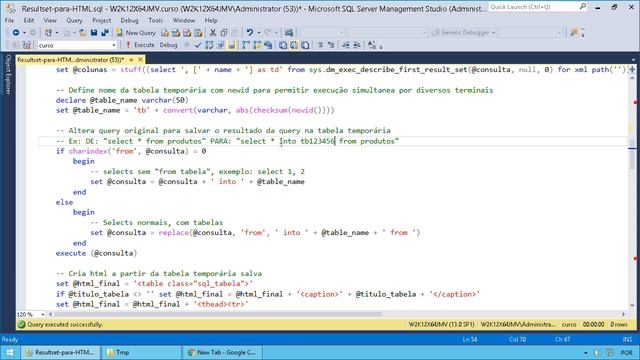640x360 pixels.
Task: Select the Resultset-para-HTML document tab
Action: pos(71,60)
